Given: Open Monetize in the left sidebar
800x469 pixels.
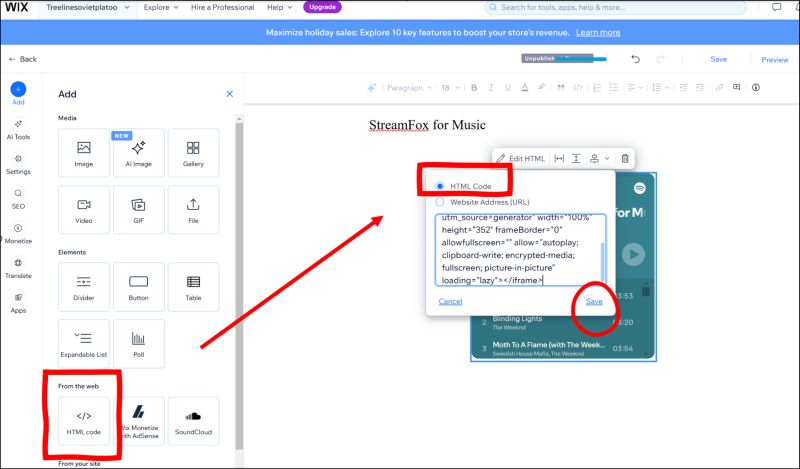Looking at the screenshot, I should coord(18,233).
